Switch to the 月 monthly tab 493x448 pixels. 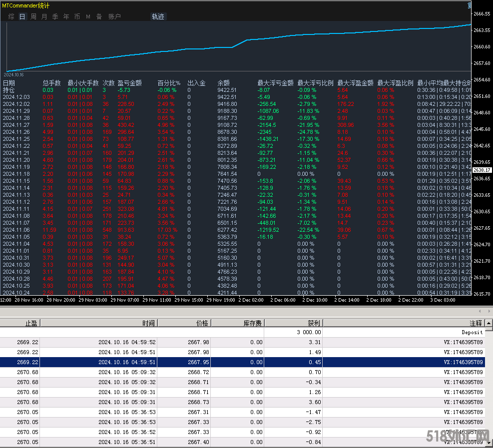[x=44, y=16]
